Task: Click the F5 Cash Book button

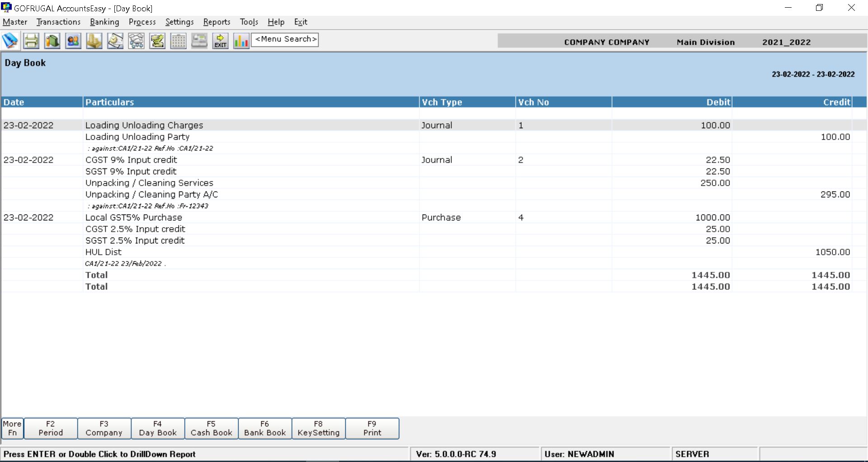Action: pyautogui.click(x=211, y=428)
